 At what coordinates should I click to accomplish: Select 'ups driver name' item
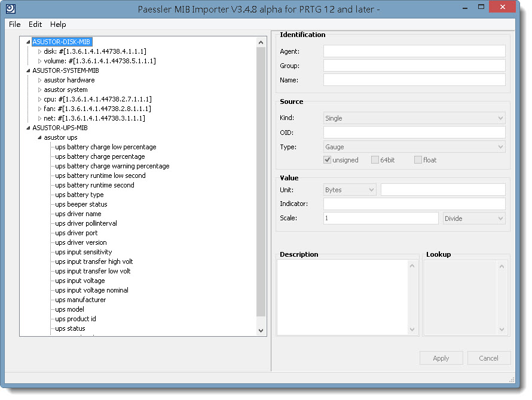coord(78,214)
